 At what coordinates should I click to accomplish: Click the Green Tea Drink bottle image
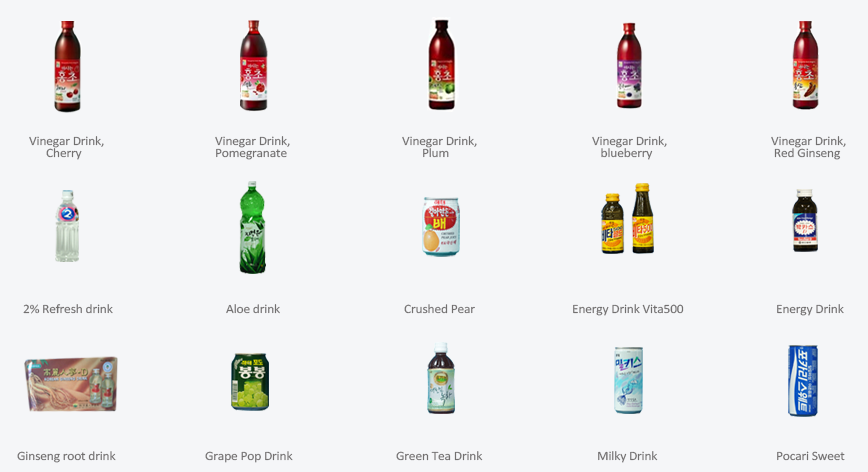[441, 378]
